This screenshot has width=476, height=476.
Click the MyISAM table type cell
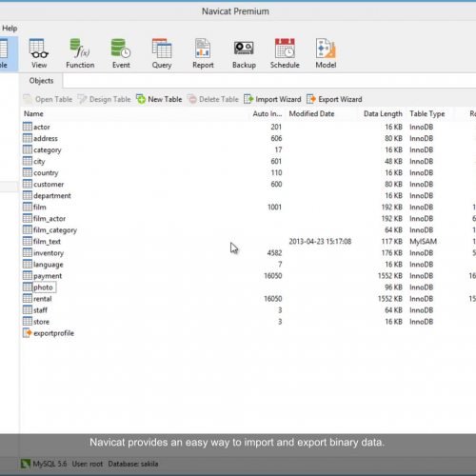point(423,242)
